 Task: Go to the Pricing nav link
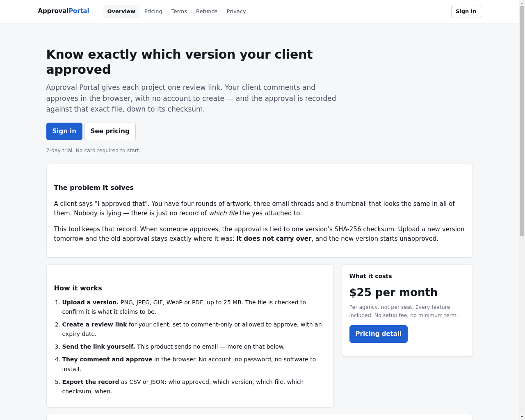pyautogui.click(x=153, y=11)
